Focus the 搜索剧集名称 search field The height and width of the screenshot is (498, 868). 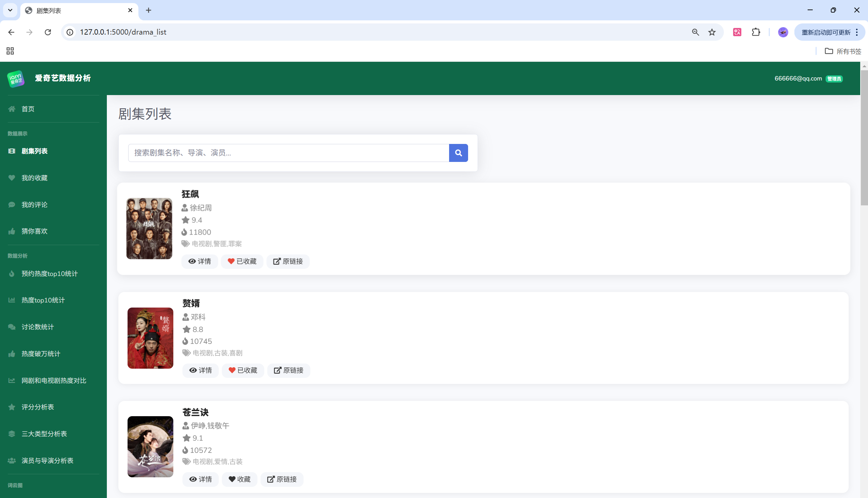coord(288,153)
